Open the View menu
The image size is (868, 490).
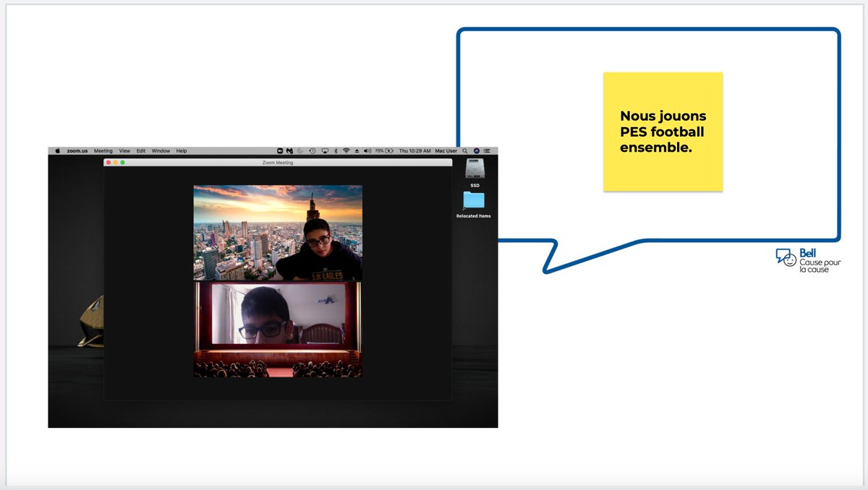(124, 151)
